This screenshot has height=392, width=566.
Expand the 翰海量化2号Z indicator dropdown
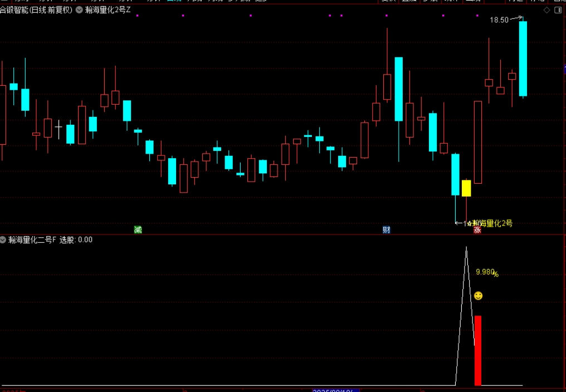79,9
